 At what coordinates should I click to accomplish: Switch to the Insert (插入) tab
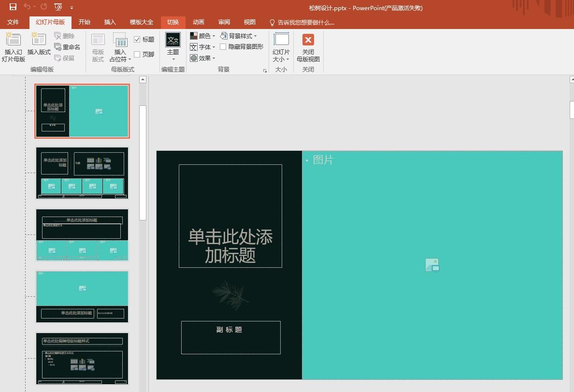(110, 22)
